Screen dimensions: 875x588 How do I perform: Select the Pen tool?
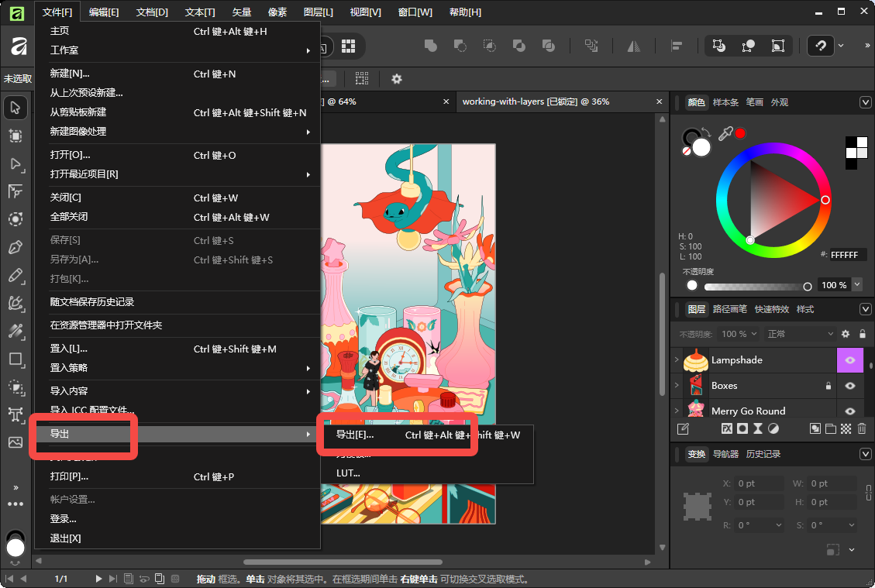(16, 247)
